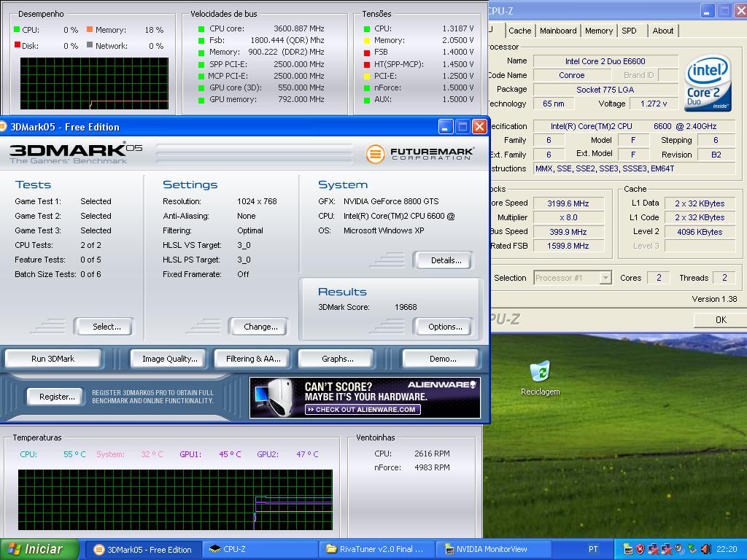Click the Intel Core 2 Duo logo in CPU-Z

[708, 83]
